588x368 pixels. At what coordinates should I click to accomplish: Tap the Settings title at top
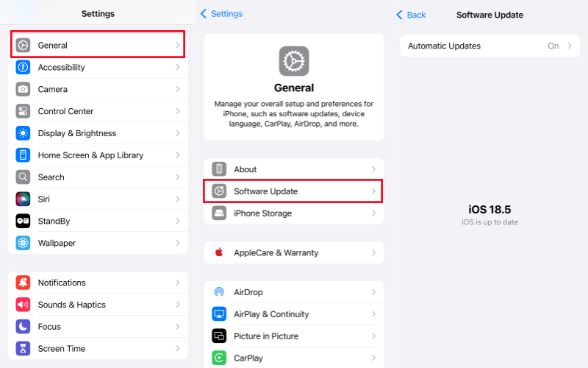click(98, 13)
